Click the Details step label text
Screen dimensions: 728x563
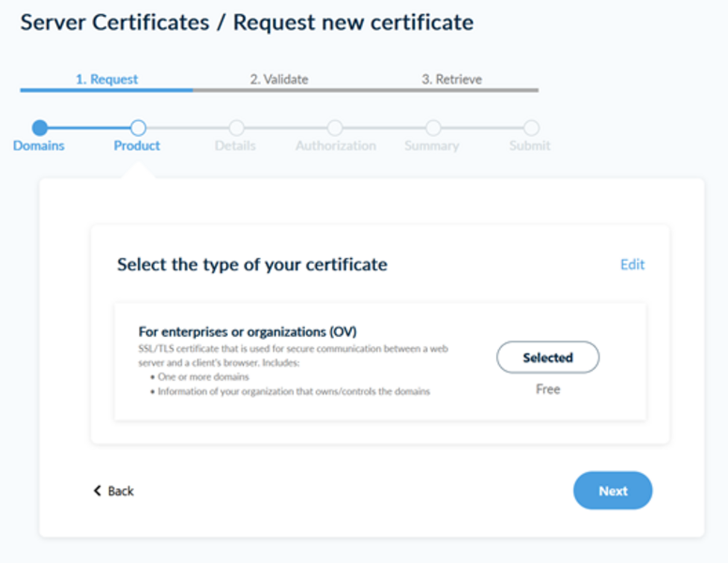tap(235, 146)
